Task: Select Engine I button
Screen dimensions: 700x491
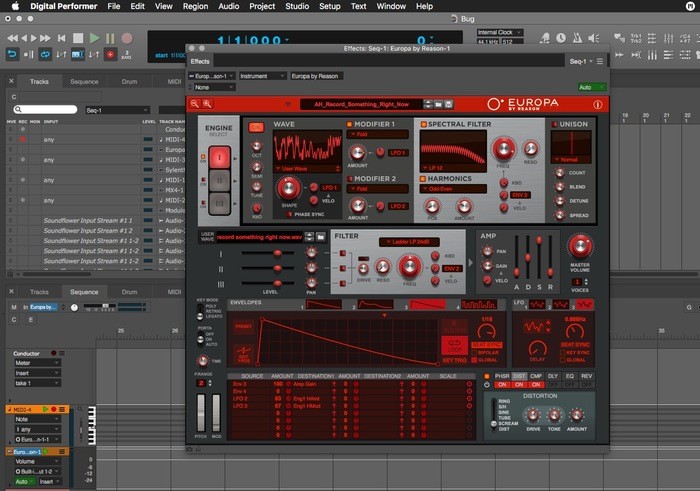Action: pos(219,157)
